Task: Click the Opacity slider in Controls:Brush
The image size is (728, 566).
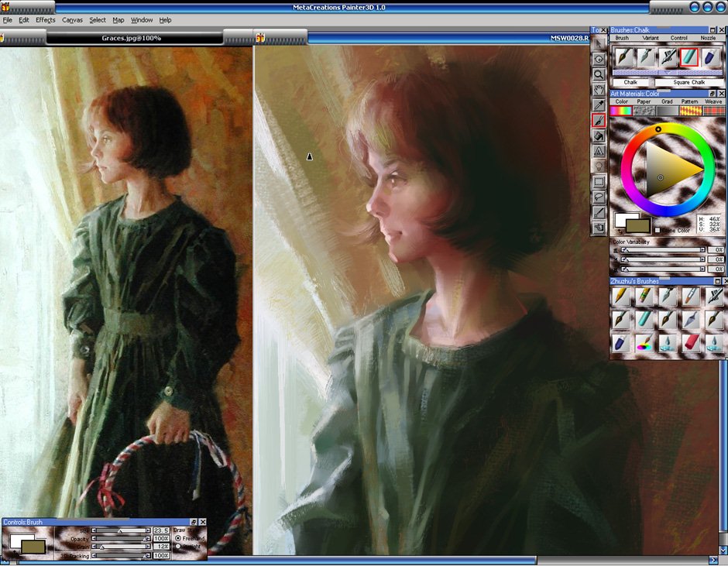Action: click(121, 539)
